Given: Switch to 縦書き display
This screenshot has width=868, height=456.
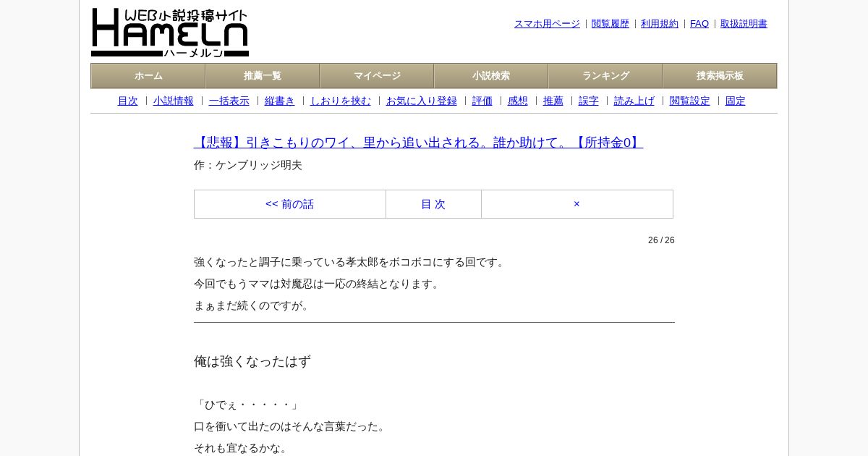Looking at the screenshot, I should pos(280,101).
